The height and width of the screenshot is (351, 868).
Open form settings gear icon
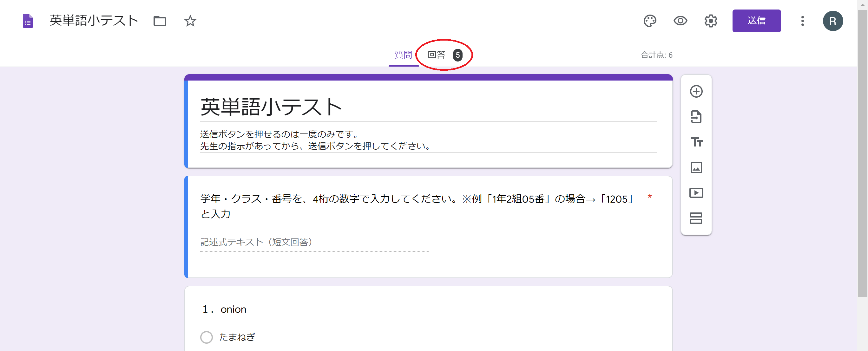[711, 21]
